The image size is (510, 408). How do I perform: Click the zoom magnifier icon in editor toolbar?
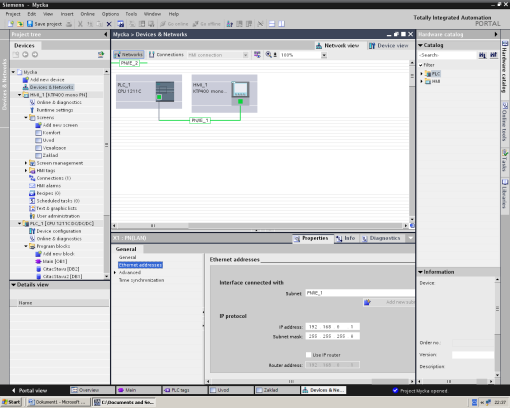click(x=268, y=55)
